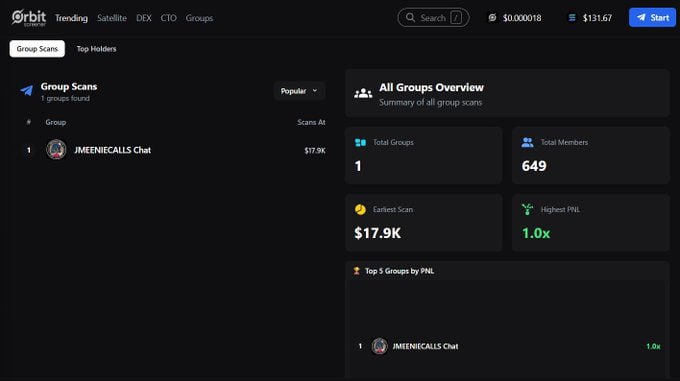Click the Total Members people icon
This screenshot has height=381, width=680.
[x=527, y=142]
